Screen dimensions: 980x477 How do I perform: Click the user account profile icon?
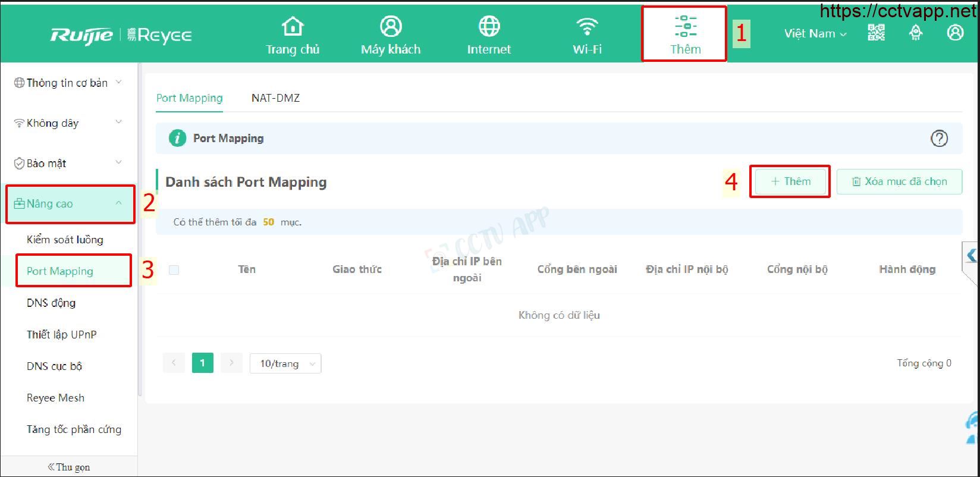pos(955,33)
